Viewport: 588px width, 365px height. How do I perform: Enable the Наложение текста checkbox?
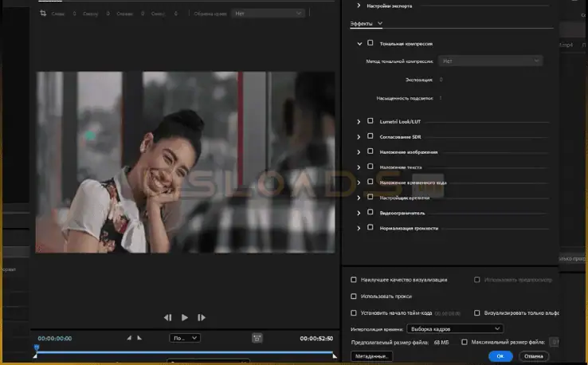(x=370, y=167)
